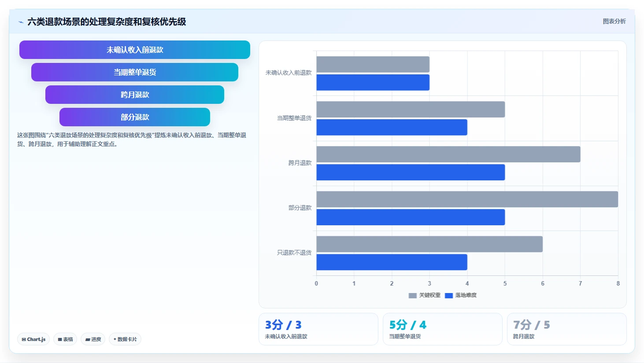Click gray 关键权重 bar for 跨月退款

(448, 154)
